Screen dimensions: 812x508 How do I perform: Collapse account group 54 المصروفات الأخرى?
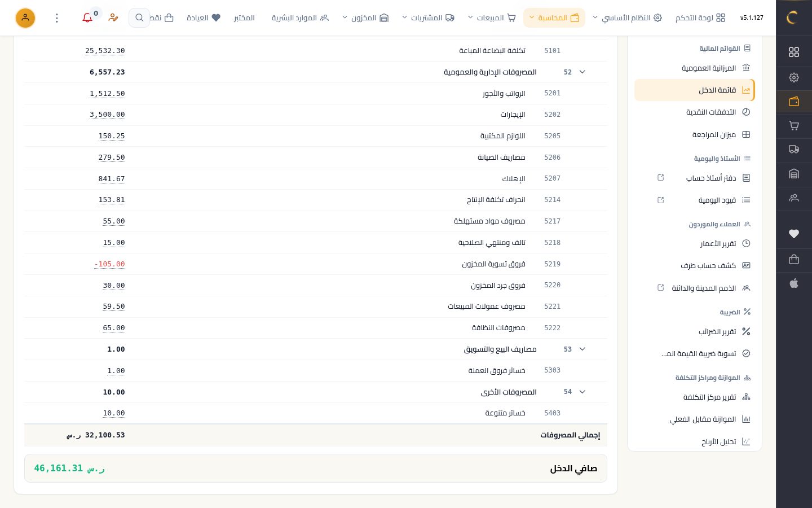coord(582,392)
